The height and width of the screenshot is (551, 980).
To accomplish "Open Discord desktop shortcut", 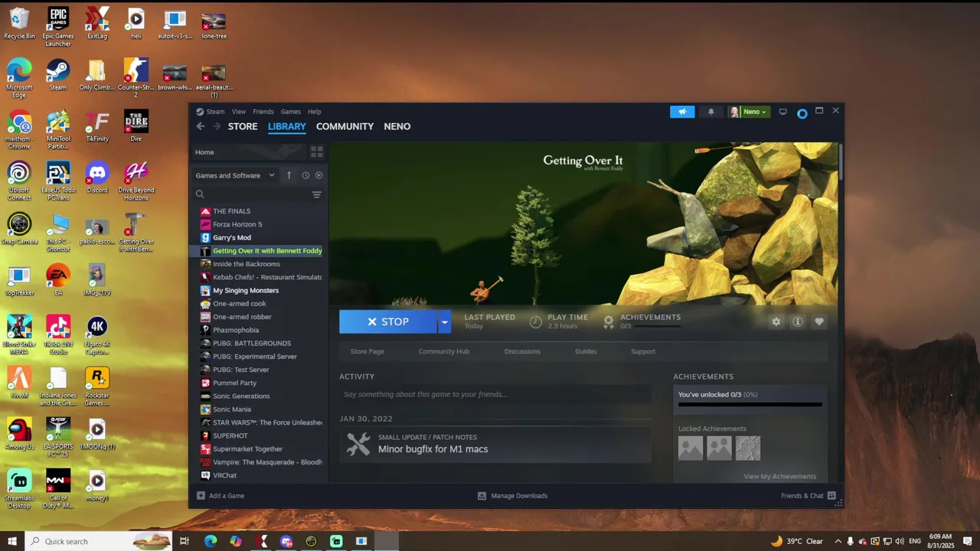I will [97, 178].
